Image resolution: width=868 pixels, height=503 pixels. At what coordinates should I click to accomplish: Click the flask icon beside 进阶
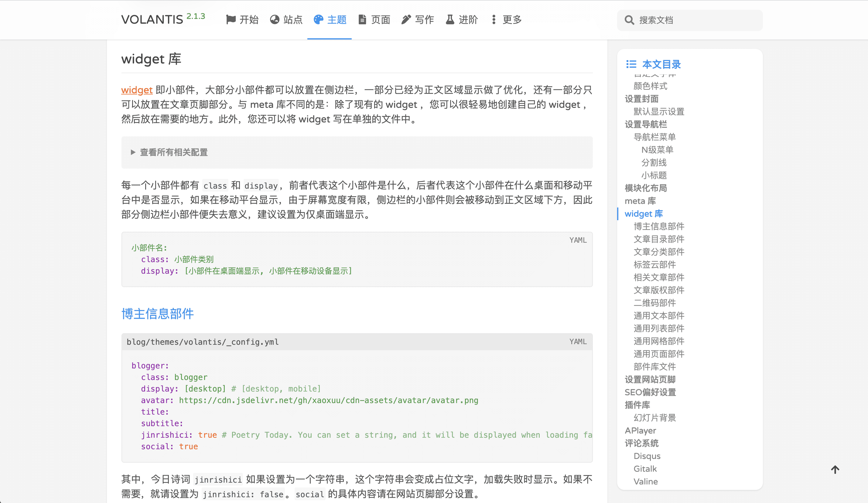[450, 20]
